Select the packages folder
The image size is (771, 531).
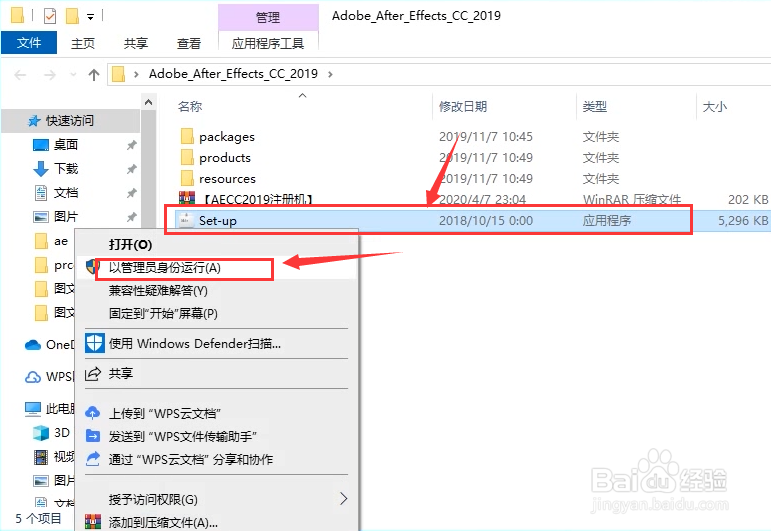pyautogui.click(x=227, y=137)
